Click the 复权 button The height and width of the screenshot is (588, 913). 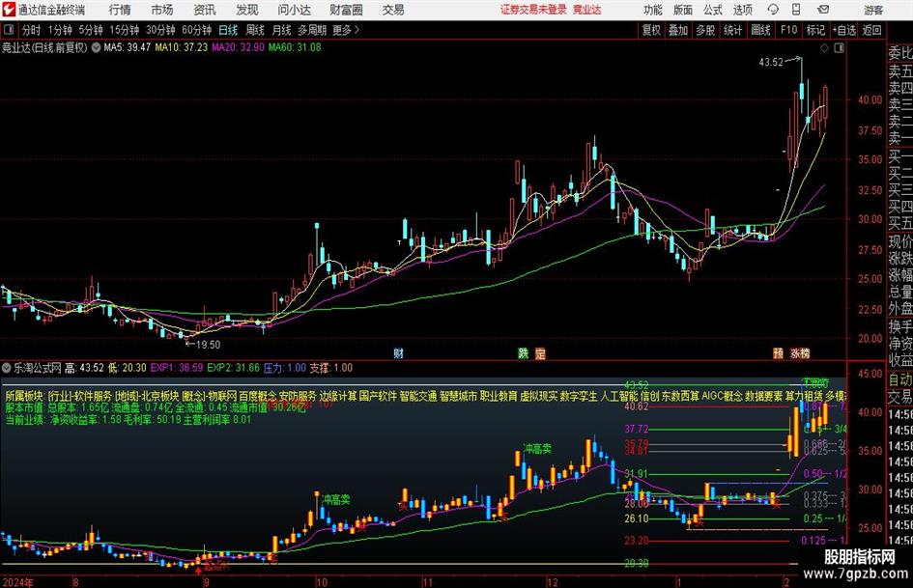click(651, 30)
